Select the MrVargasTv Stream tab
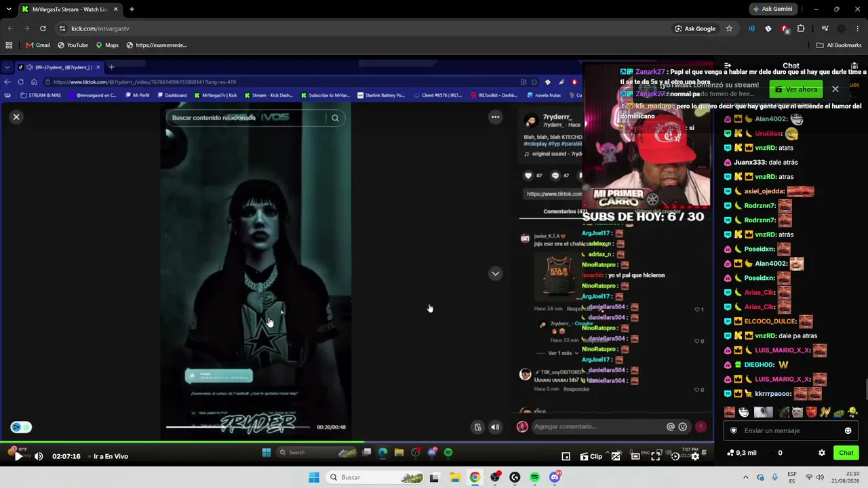The width and height of the screenshot is (868, 488). point(70,9)
